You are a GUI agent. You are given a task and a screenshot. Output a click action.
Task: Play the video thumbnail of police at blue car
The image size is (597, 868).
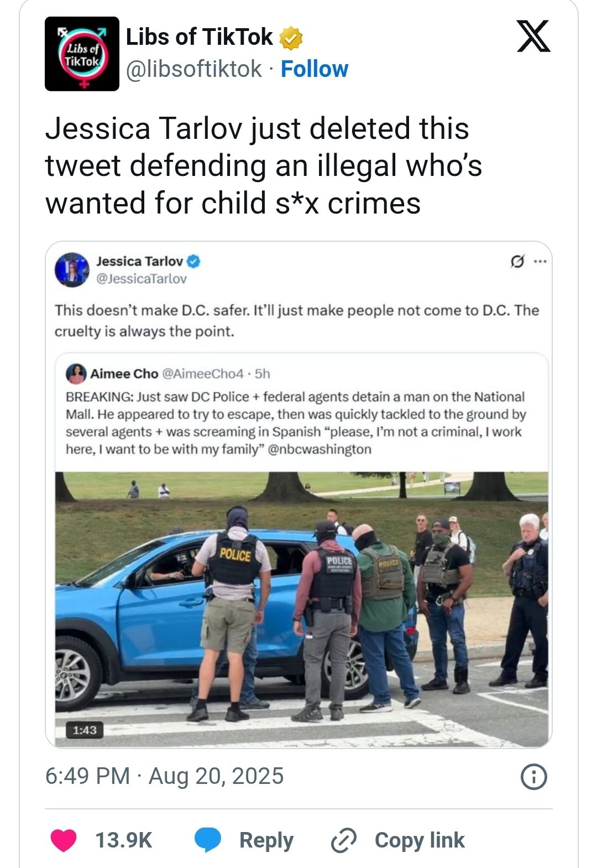(x=302, y=609)
